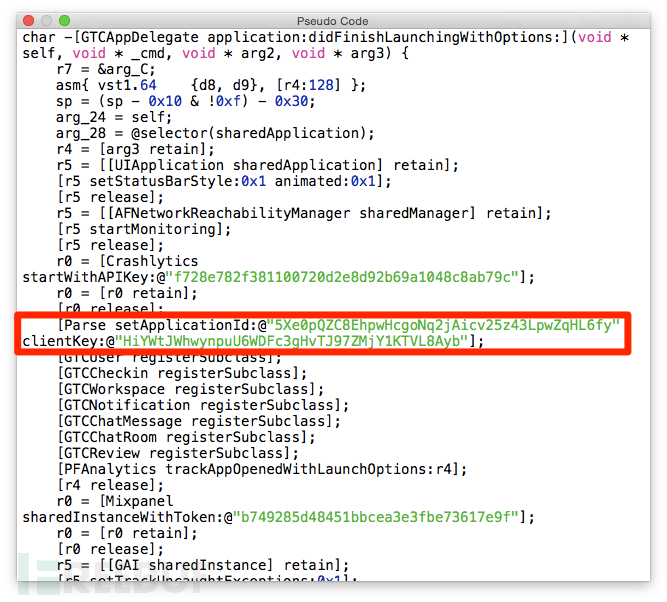Screen dimensions: 667x602
Task: Click the '[GTCChatMessage registerSubclass];' line
Action: click(x=198, y=421)
